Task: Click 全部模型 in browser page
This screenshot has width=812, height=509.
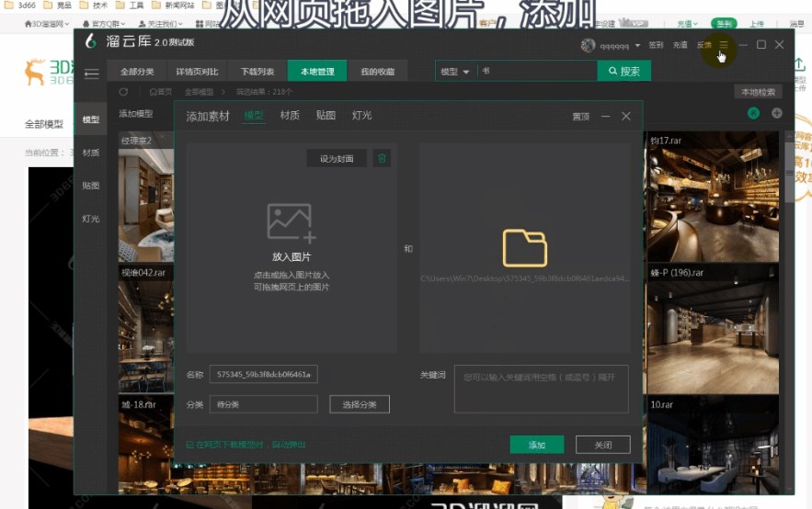Action: [x=44, y=124]
